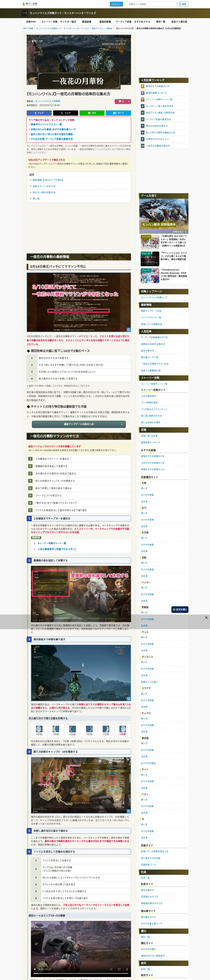Screen dimensions: 210x980
Task: Open やり込み攻略!アーティア武器の厳選方法 link
Action: point(52,139)
